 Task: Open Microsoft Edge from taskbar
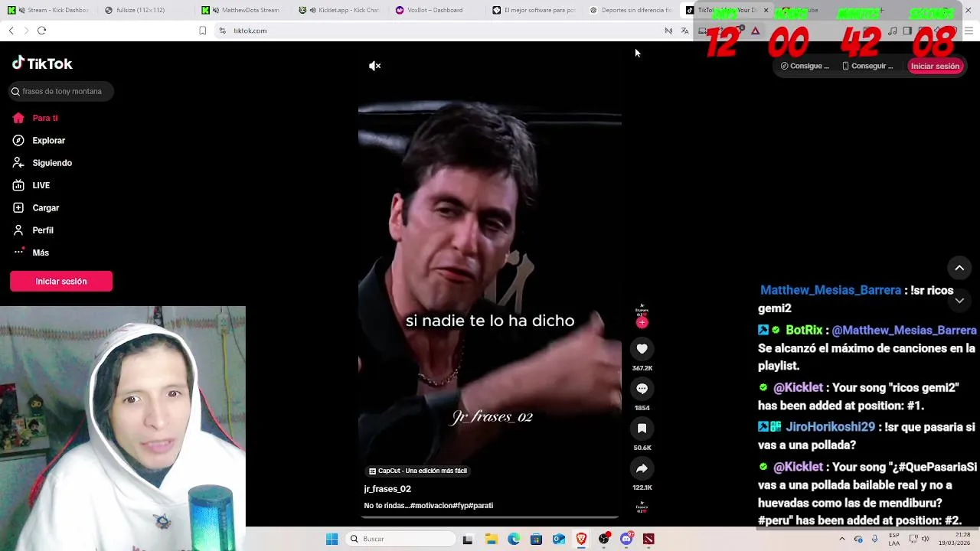[x=514, y=539]
